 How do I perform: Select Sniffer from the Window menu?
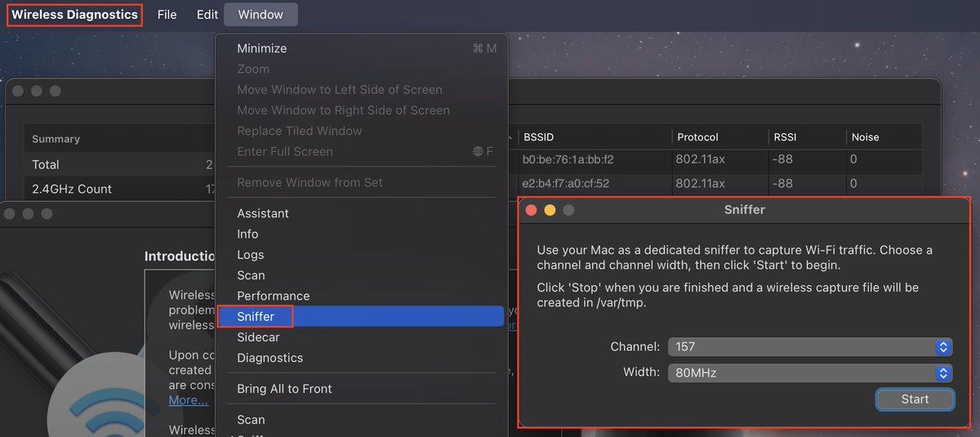pos(362,316)
